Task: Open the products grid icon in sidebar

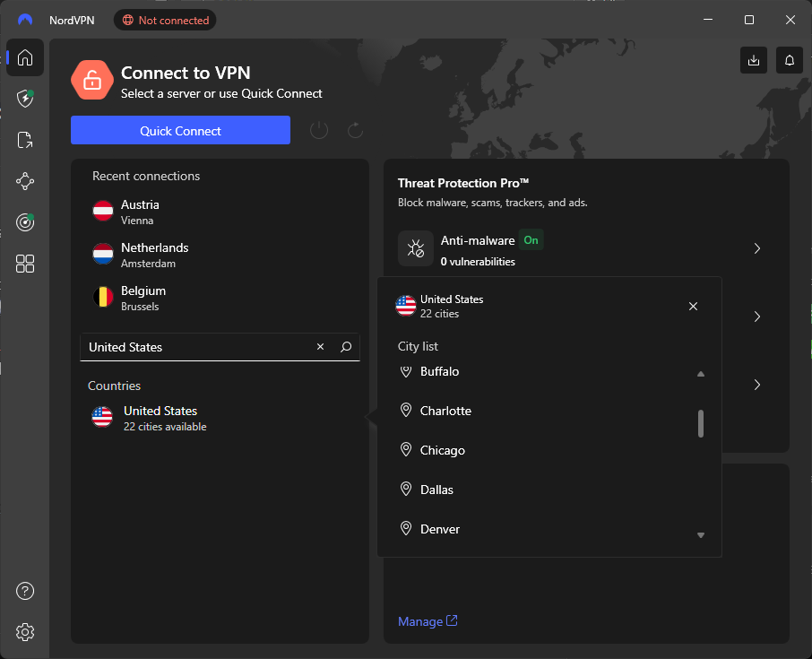Action: coord(25,264)
